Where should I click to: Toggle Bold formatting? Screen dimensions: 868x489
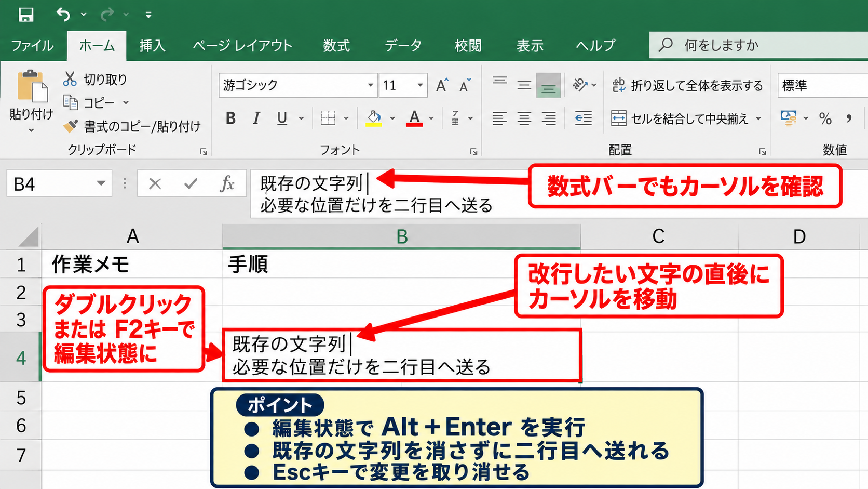click(231, 118)
